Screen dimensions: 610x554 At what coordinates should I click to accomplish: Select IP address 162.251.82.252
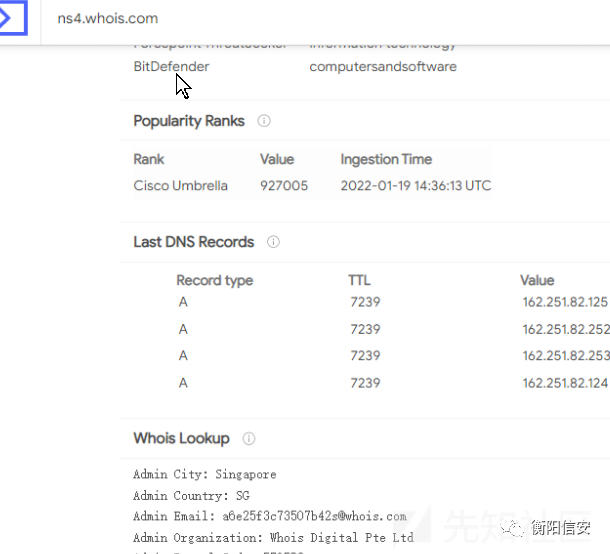coord(566,329)
